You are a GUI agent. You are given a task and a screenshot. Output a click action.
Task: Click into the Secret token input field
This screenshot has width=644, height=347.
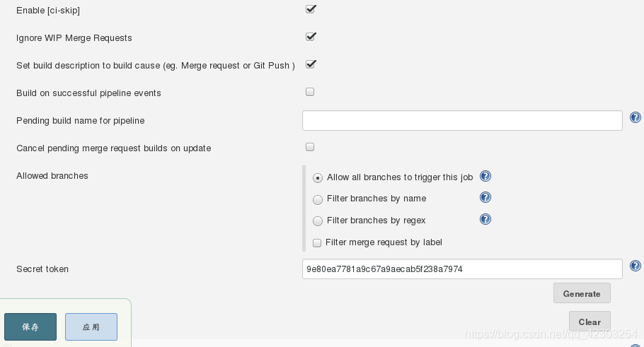[462, 269]
